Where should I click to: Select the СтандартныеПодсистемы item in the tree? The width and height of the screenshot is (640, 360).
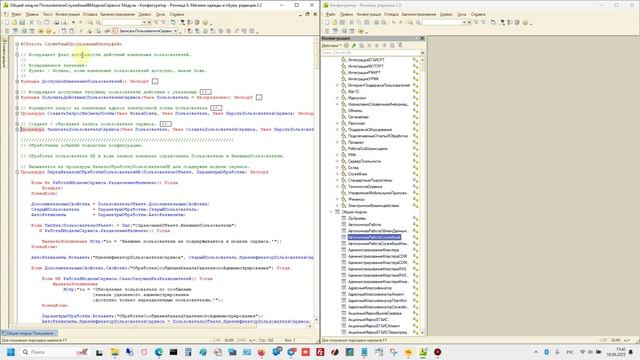[370, 180]
